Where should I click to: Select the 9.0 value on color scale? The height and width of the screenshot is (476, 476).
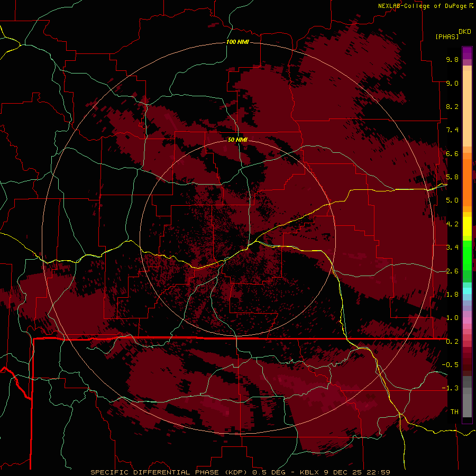click(x=452, y=83)
